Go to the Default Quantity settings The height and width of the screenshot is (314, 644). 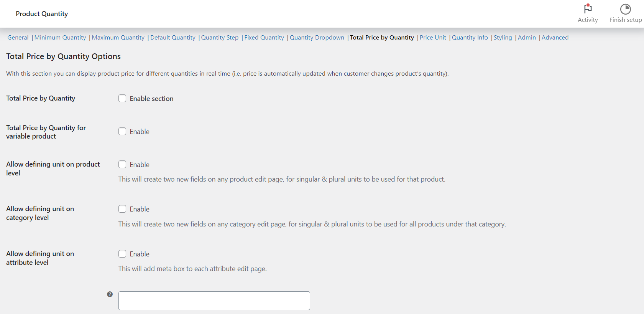172,37
